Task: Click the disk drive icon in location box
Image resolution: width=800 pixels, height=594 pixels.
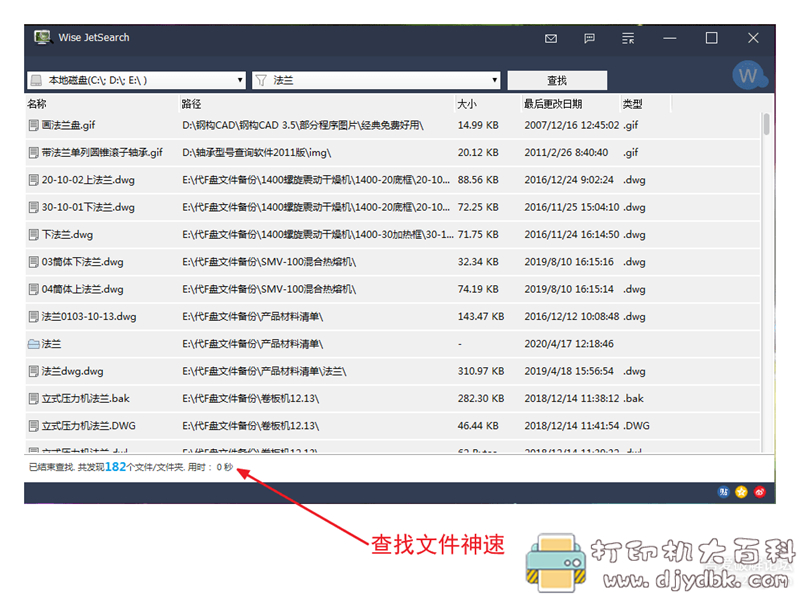Action: tap(36, 81)
